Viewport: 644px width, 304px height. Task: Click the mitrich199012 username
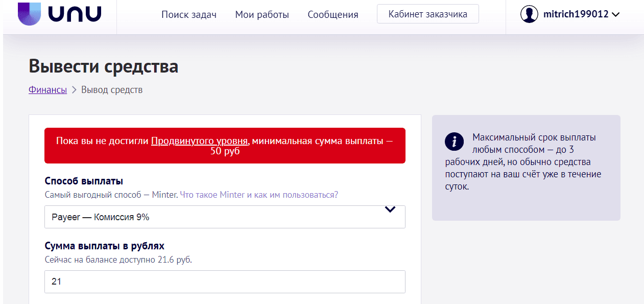576,14
